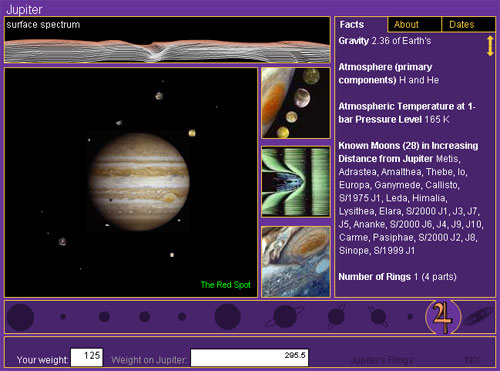View the Galilean moons thumbnail image
This screenshot has width=500, height=371.
[296, 103]
